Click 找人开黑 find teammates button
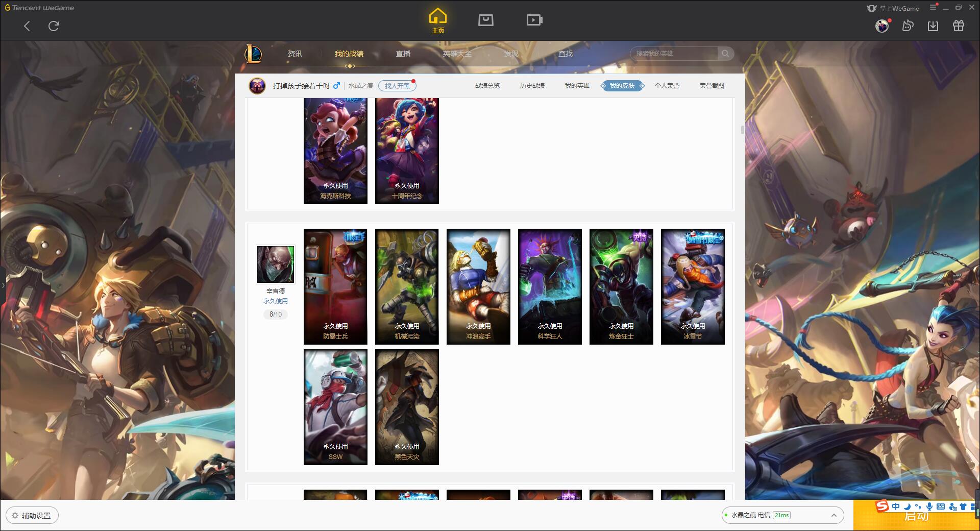 pos(397,86)
